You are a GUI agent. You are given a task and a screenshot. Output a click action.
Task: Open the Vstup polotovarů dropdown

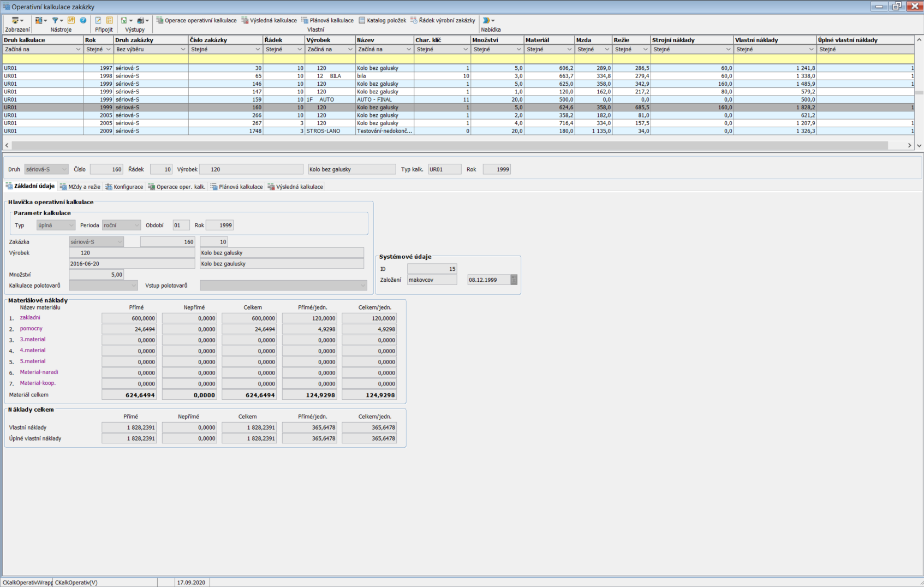tap(363, 286)
